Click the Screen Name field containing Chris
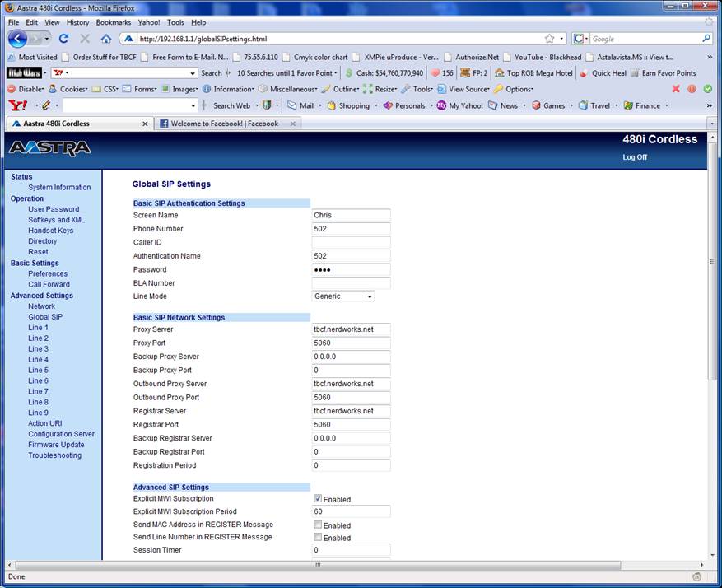The image size is (722, 588). [x=351, y=215]
